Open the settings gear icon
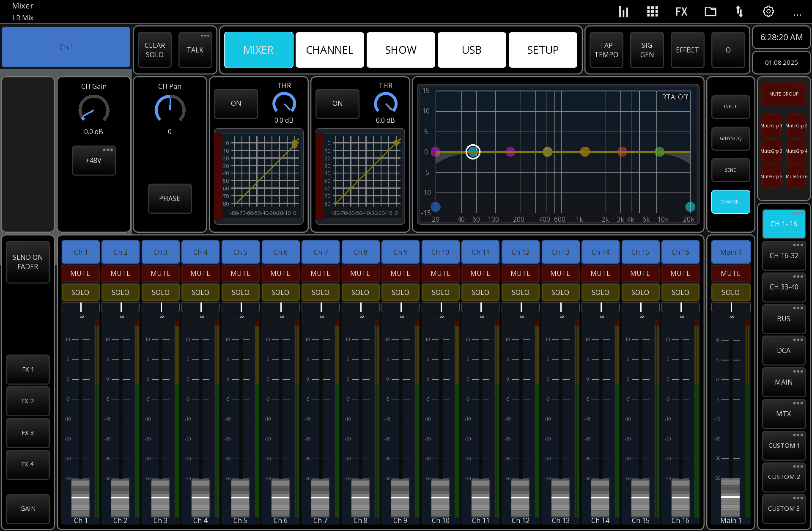This screenshot has width=812, height=531. (768, 11)
